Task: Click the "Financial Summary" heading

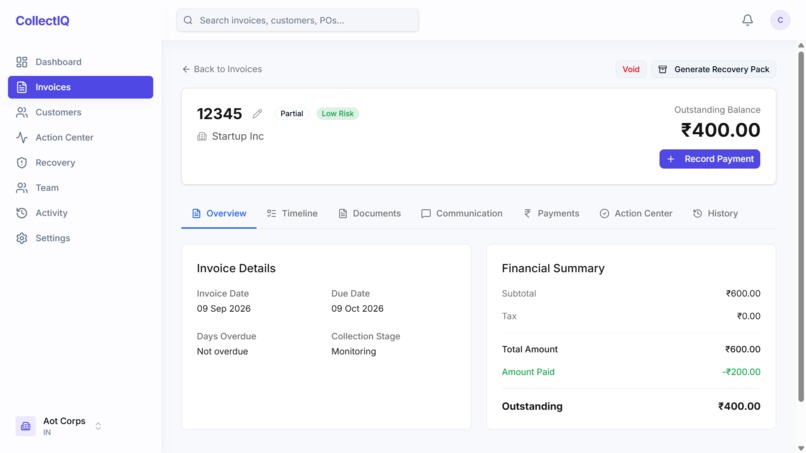Action: 553,268
